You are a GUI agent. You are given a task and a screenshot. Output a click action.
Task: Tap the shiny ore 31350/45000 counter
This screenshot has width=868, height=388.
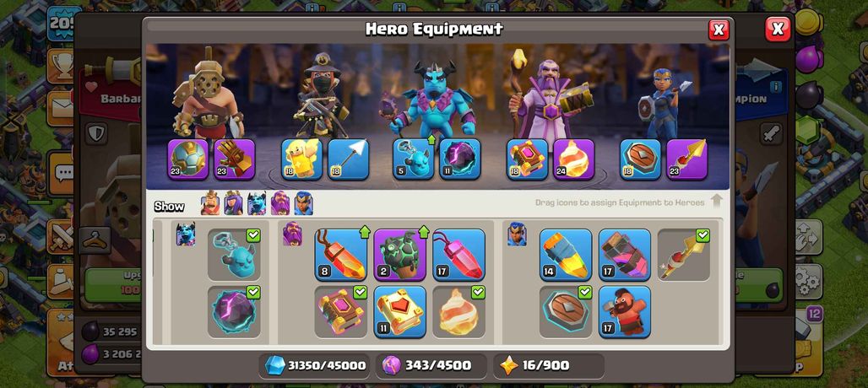314,365
